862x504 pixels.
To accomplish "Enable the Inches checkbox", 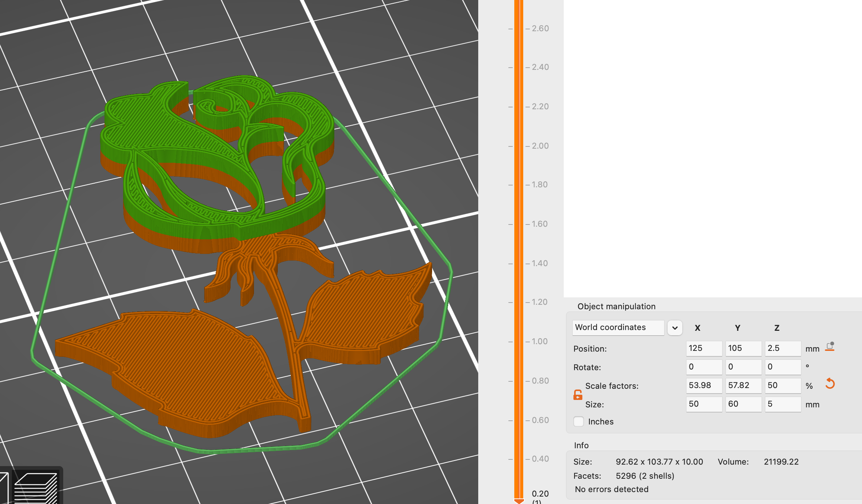I will click(x=579, y=421).
